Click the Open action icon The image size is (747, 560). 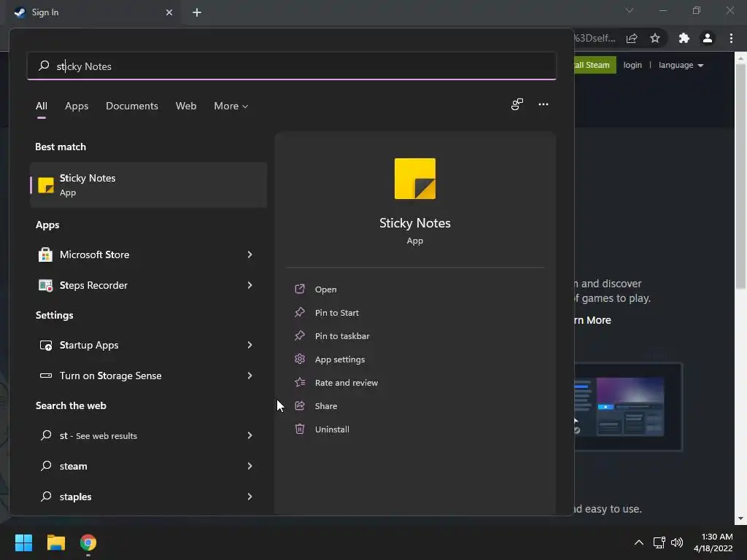[x=300, y=289]
